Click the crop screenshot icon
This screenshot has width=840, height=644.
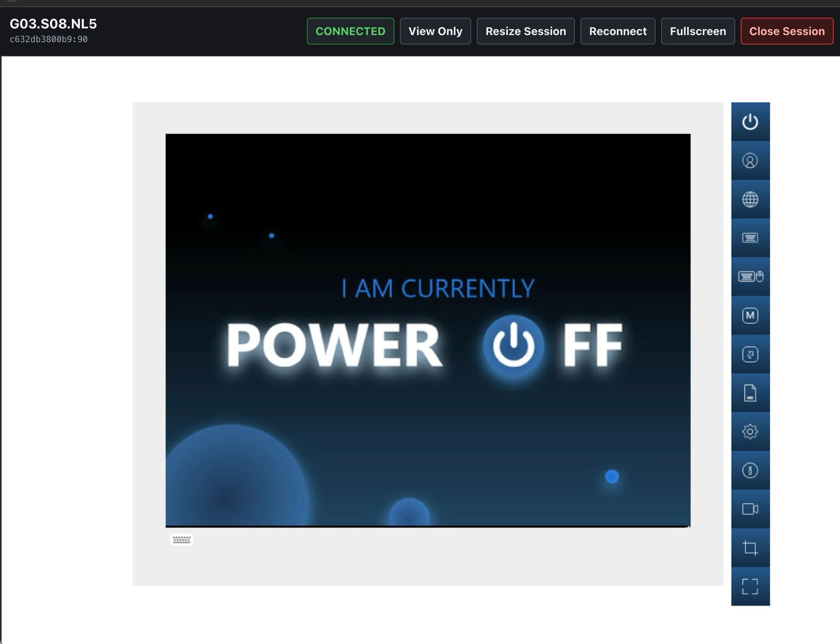click(750, 548)
